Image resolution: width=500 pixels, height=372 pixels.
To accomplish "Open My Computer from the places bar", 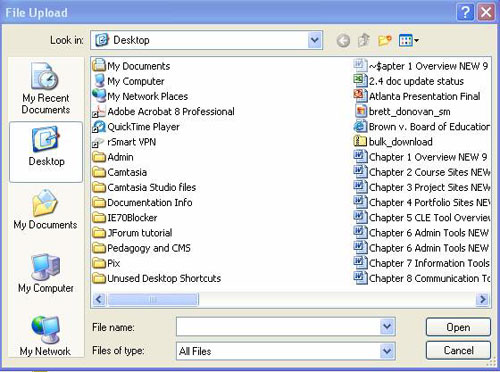I will (46, 274).
